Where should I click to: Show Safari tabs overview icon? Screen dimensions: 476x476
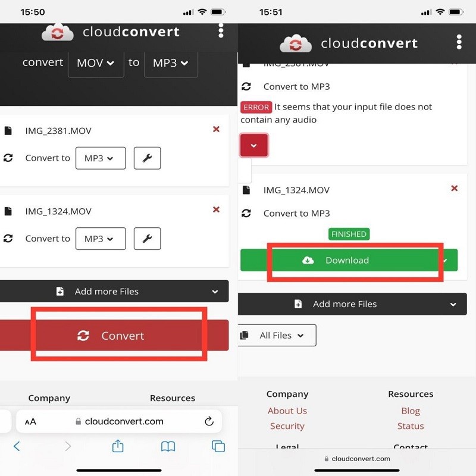tap(218, 446)
